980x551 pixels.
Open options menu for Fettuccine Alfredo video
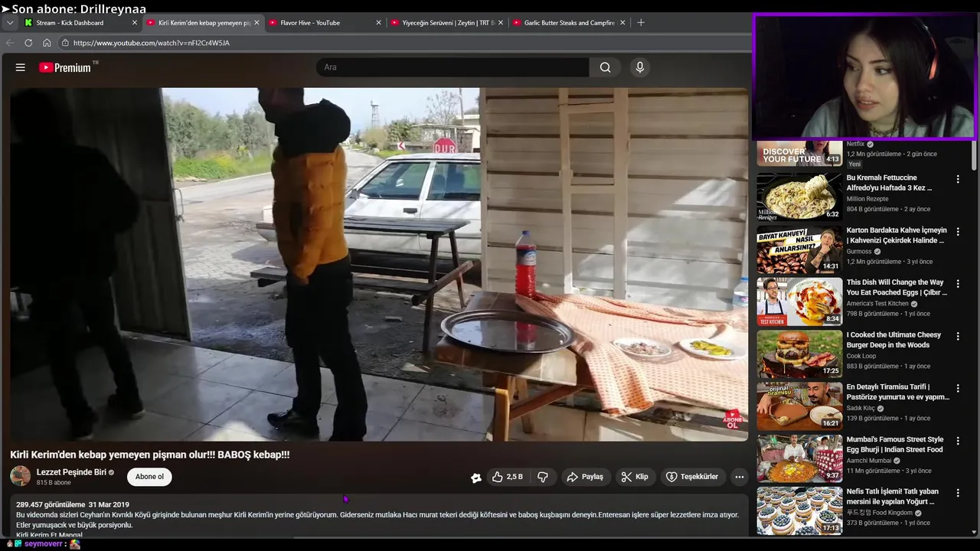pyautogui.click(x=958, y=179)
